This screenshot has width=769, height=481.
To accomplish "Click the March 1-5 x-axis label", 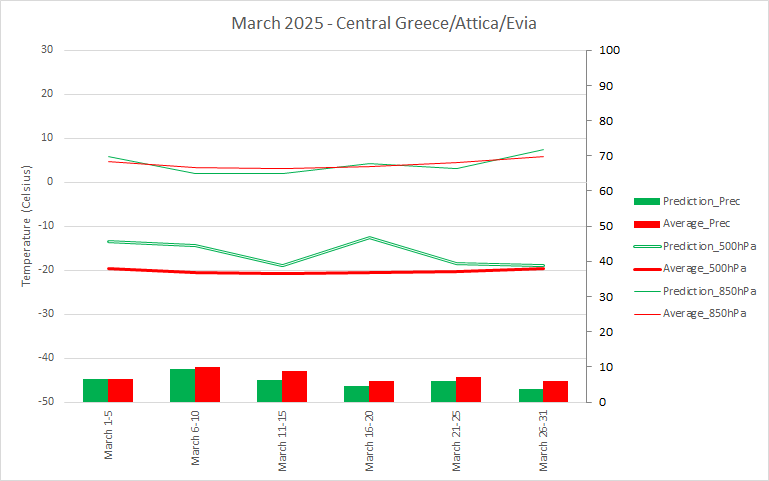I will click(108, 435).
